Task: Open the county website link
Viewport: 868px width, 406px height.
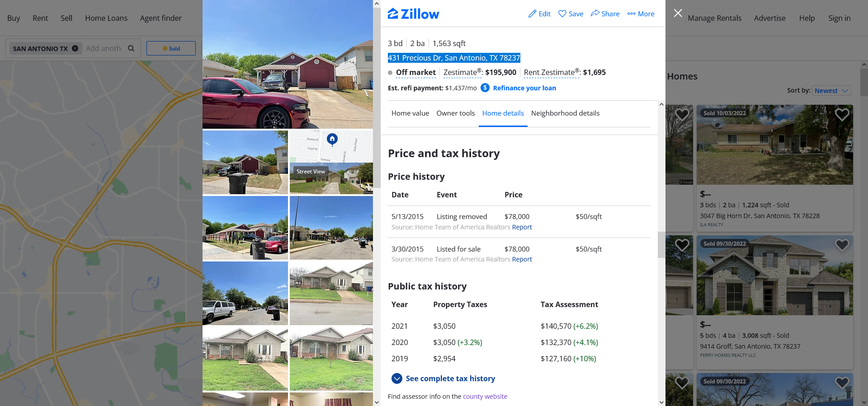Action: pos(485,397)
